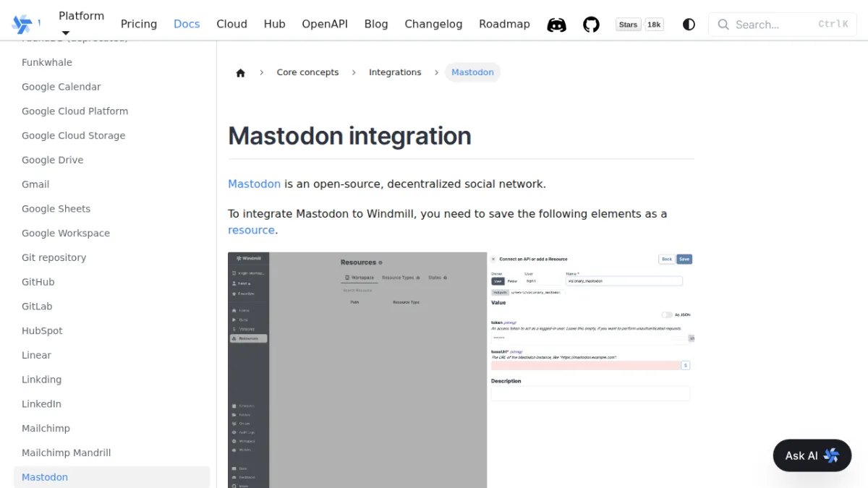Click the Mastodon integration heading

pos(349,136)
